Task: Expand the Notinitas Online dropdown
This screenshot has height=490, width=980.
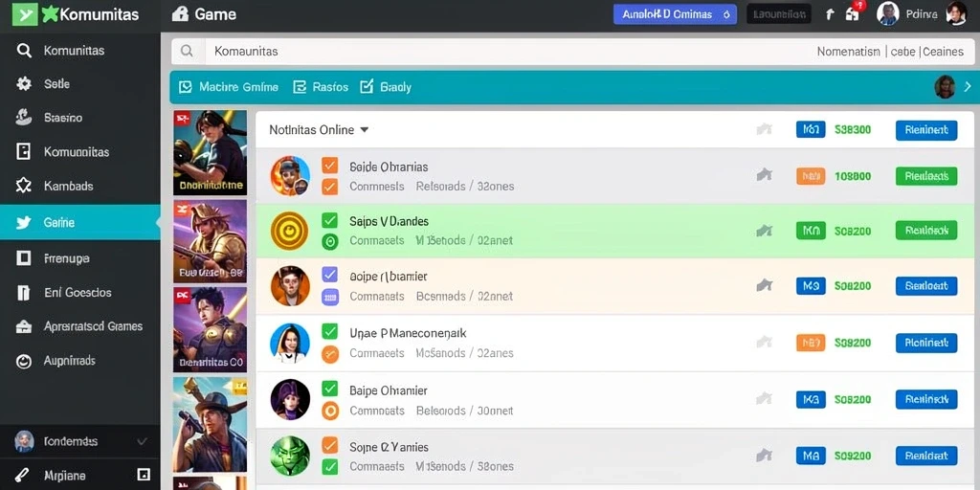Action: tap(365, 130)
